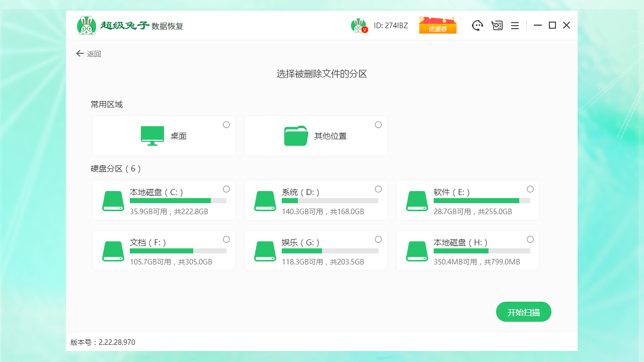This screenshot has height=362, width=644.
Task: Click the rabbit logo icon
Action: [87, 25]
